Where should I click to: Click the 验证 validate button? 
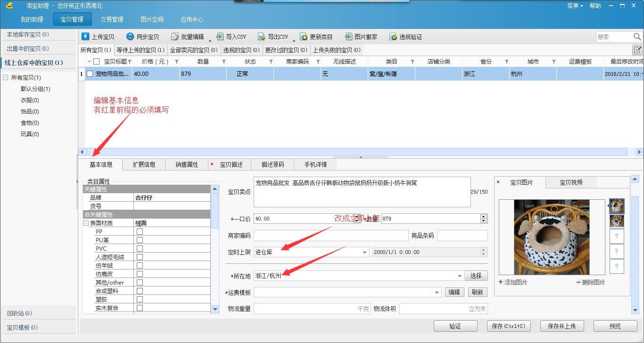[455, 326]
